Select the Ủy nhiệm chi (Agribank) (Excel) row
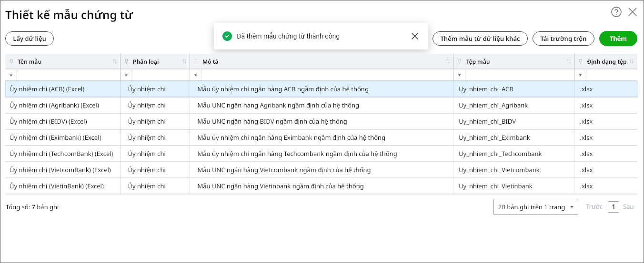 [321, 105]
